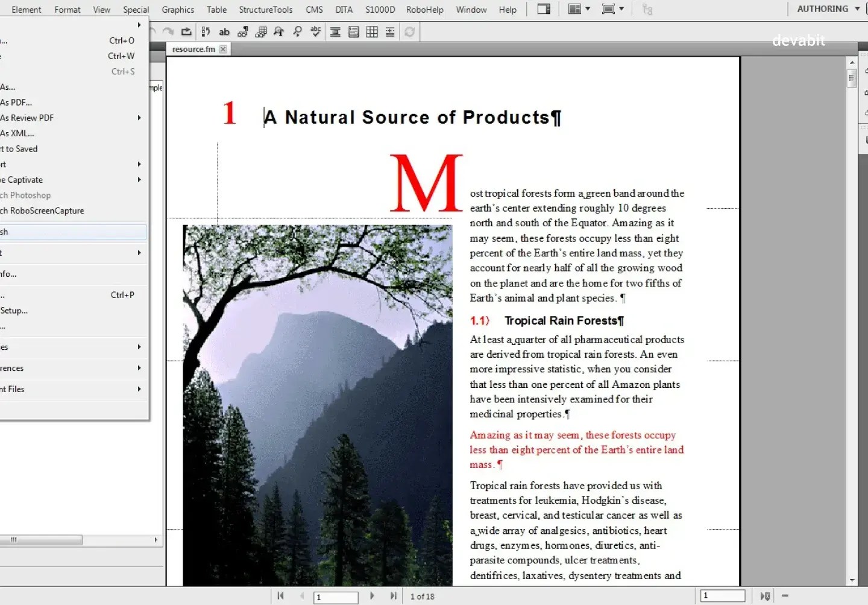This screenshot has height=605, width=868.
Task: Run spell check with the abc checkmark icon
Action: point(315,31)
